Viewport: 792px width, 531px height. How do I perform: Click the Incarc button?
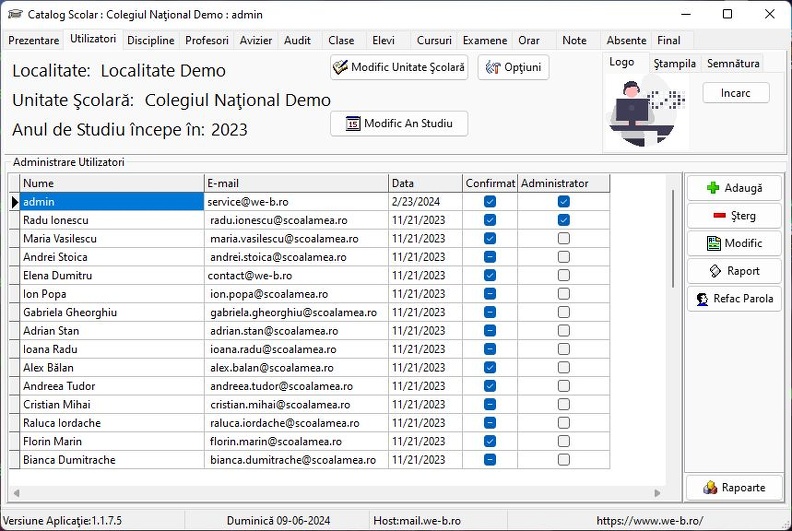pos(735,93)
